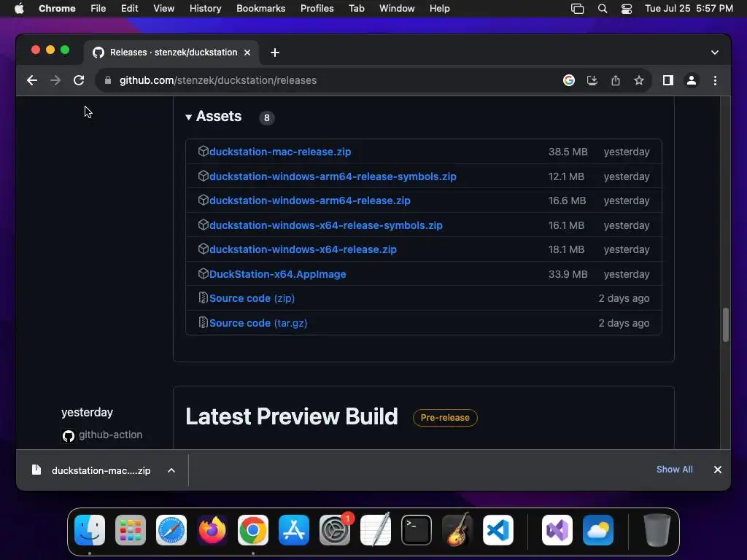This screenshot has height=560, width=747.
Task: Click the browser Back arrow
Action: click(x=32, y=80)
